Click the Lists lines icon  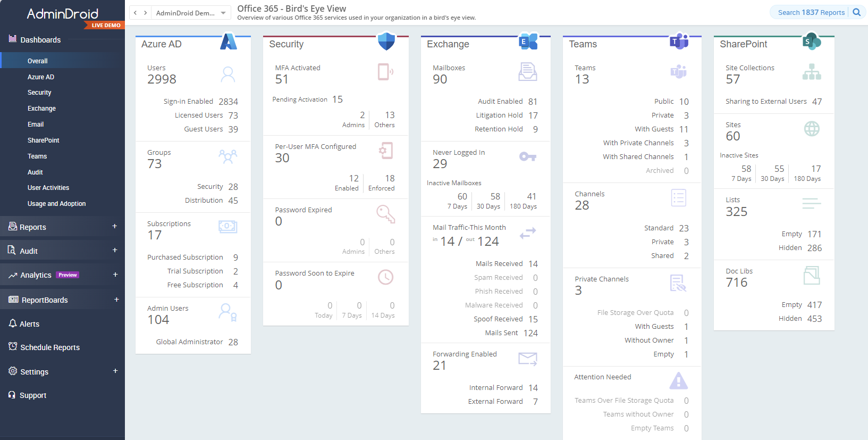tap(812, 203)
